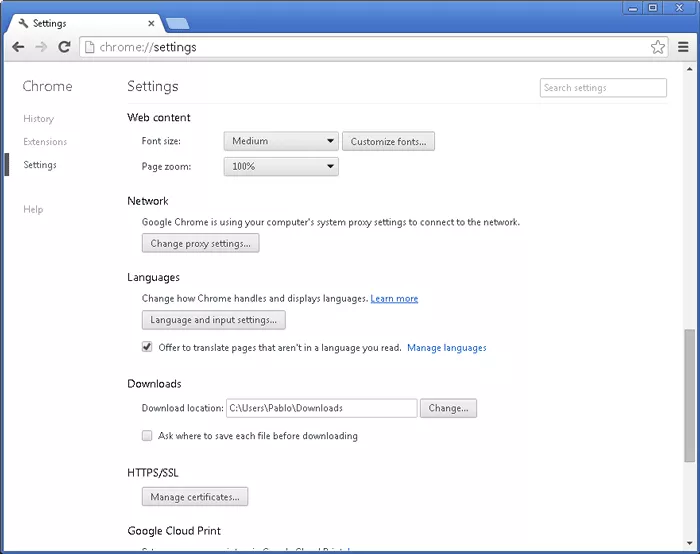This screenshot has height=554, width=700.
Task: Expand the Page zoom dropdown
Action: click(281, 167)
